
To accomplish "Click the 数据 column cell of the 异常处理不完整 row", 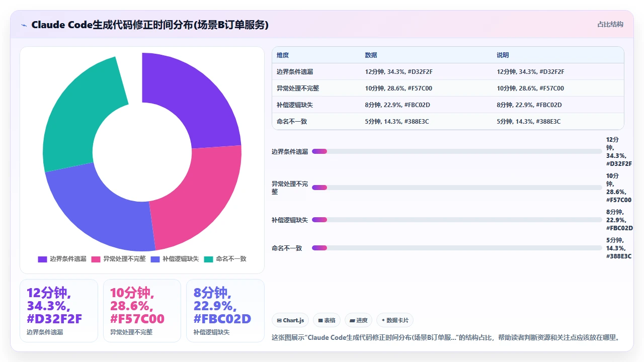I will coord(426,88).
